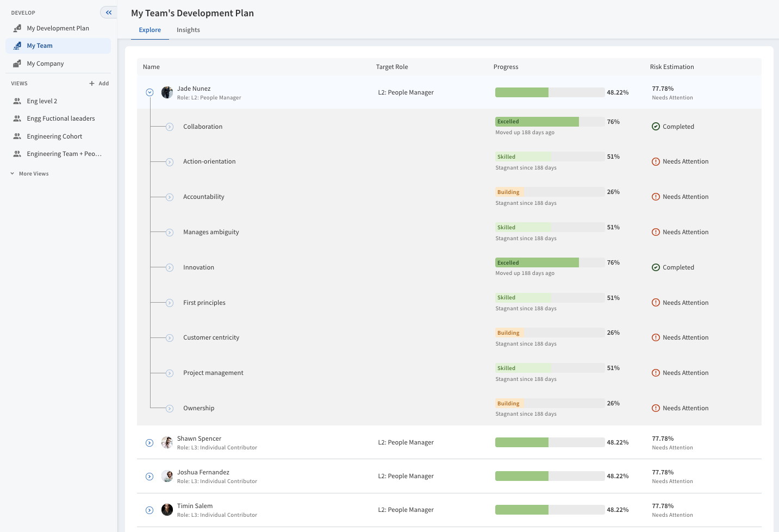Click the Risk Estimation column header
This screenshot has width=779, height=532.
[672, 67]
